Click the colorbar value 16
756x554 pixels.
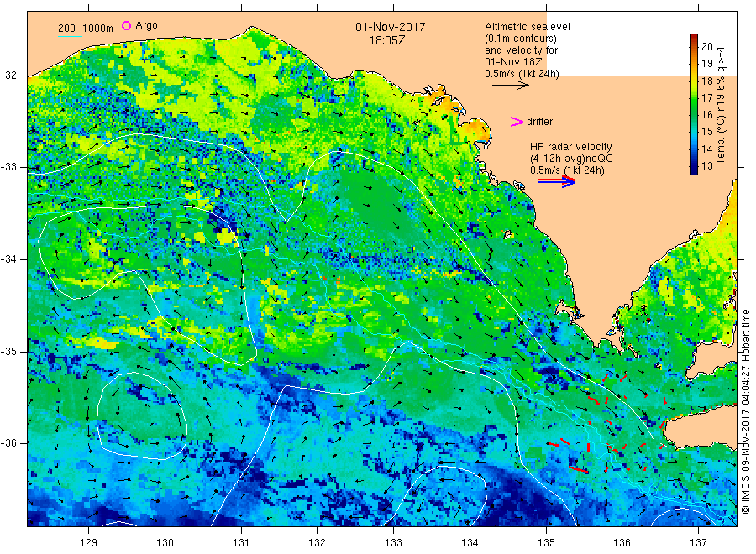click(706, 115)
